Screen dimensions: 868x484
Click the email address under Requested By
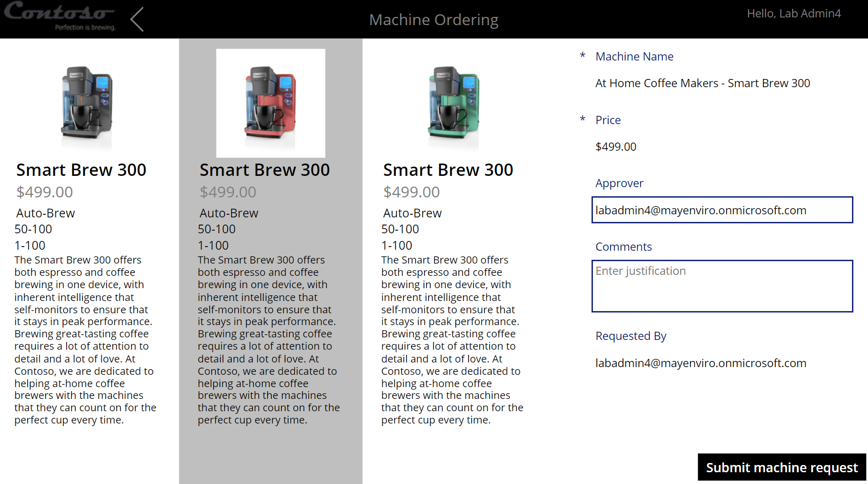click(x=701, y=363)
